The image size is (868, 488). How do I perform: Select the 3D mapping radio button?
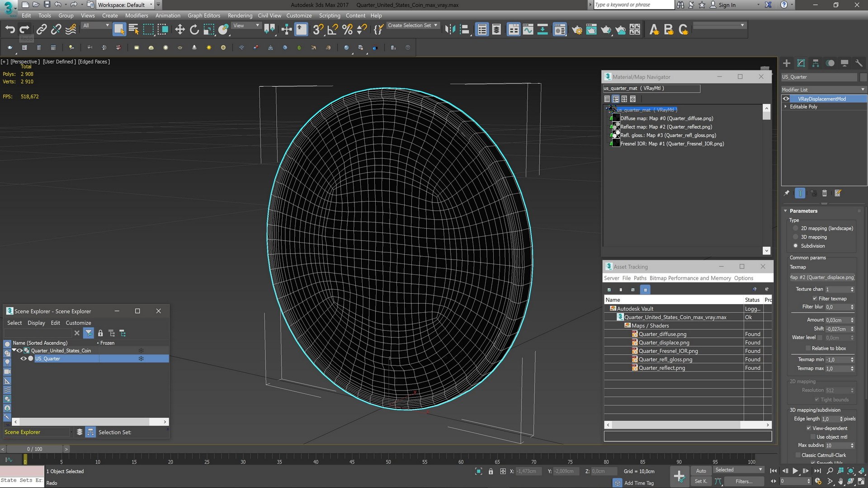pos(796,237)
